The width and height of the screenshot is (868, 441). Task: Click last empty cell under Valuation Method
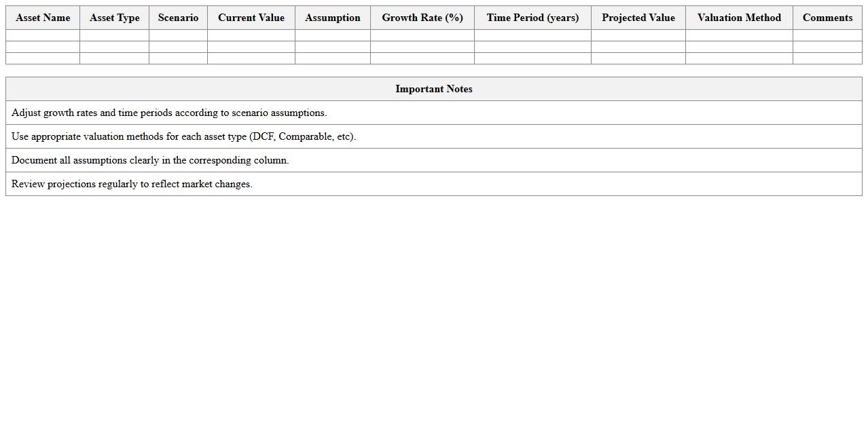point(739,58)
